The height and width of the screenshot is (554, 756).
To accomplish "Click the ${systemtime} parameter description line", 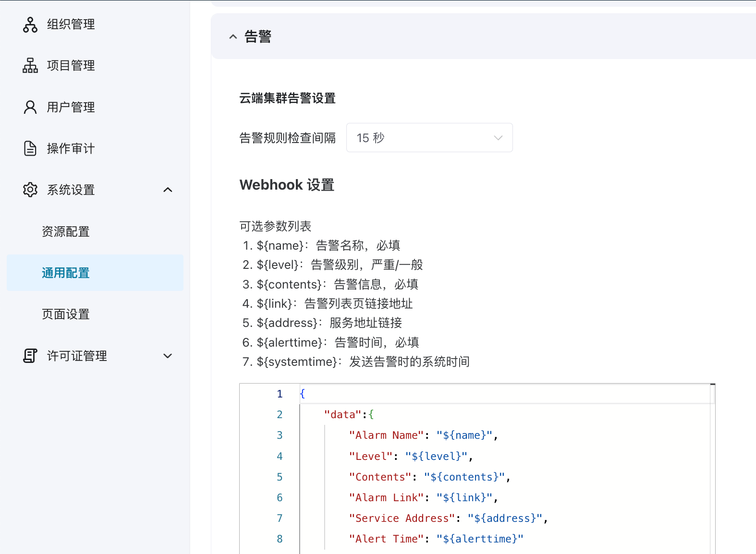I will [356, 361].
